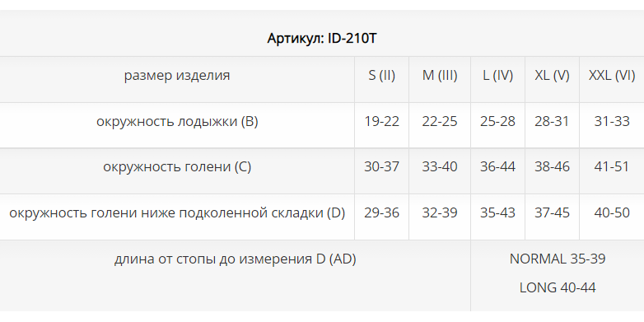The height and width of the screenshot is (322, 644).
Task: Select the размер изделия row label
Action: 177,76
